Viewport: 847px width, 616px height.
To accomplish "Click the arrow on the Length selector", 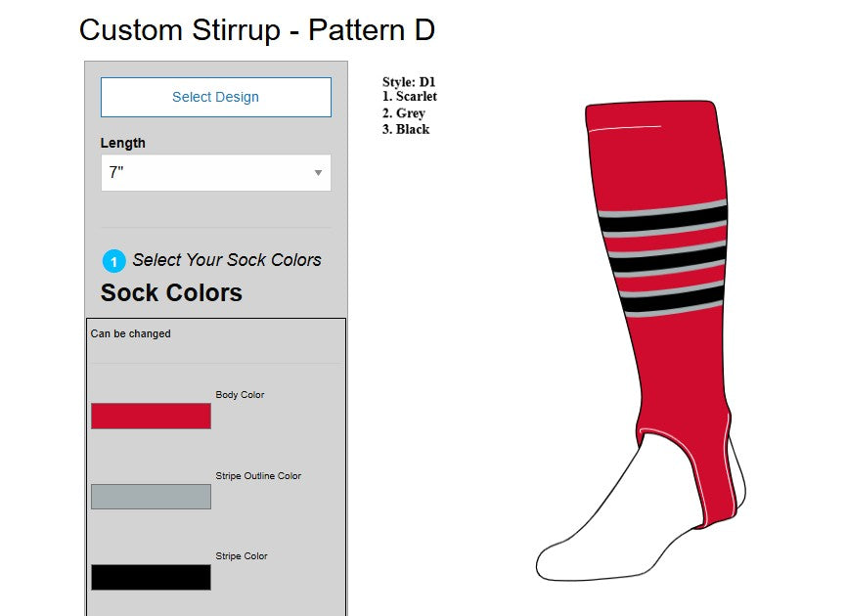I will 318,173.
